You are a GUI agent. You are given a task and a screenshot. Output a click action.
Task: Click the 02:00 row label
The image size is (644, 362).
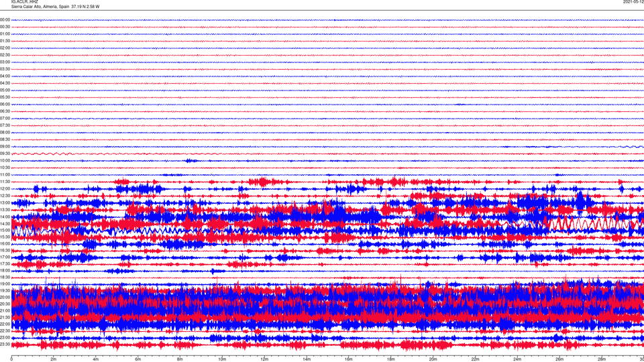point(5,48)
